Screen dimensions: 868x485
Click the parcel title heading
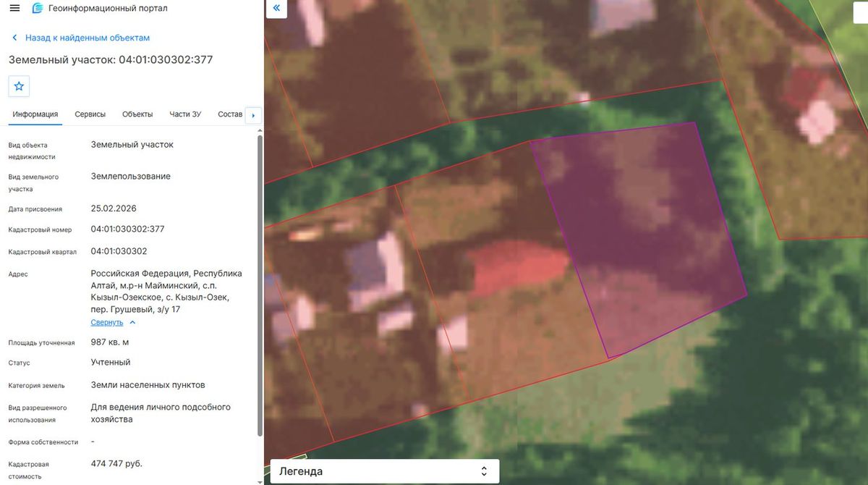click(111, 59)
